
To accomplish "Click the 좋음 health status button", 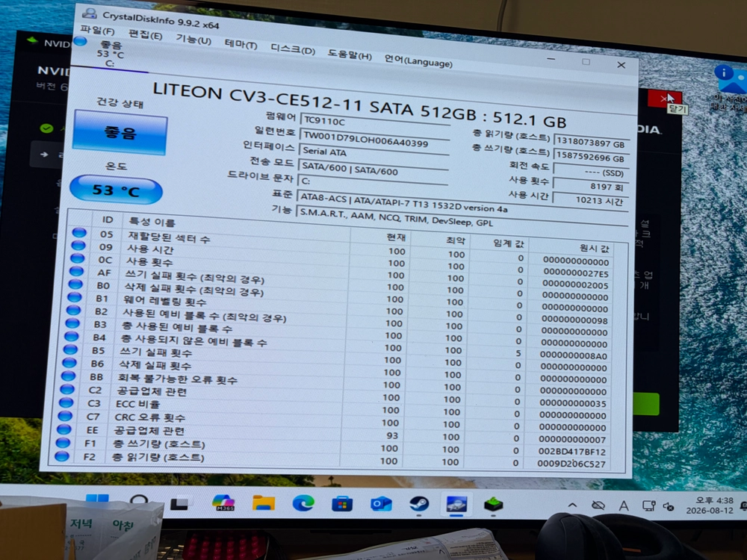I will (x=120, y=133).
